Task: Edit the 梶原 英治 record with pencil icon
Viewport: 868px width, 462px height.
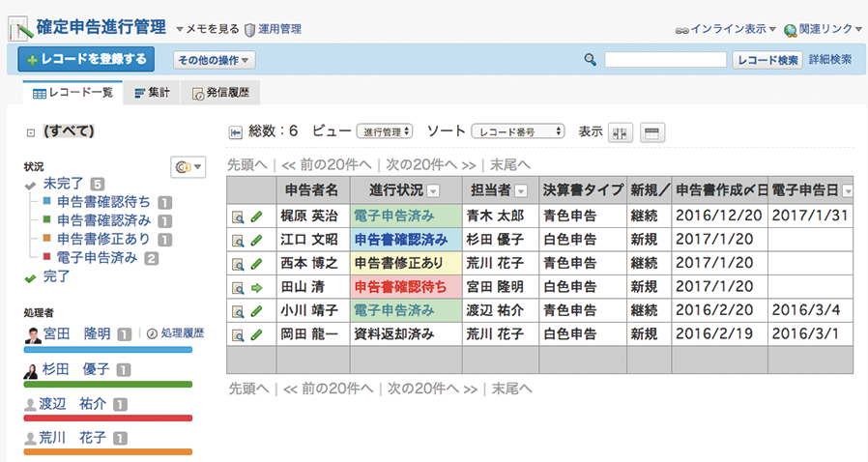Action: [256, 217]
